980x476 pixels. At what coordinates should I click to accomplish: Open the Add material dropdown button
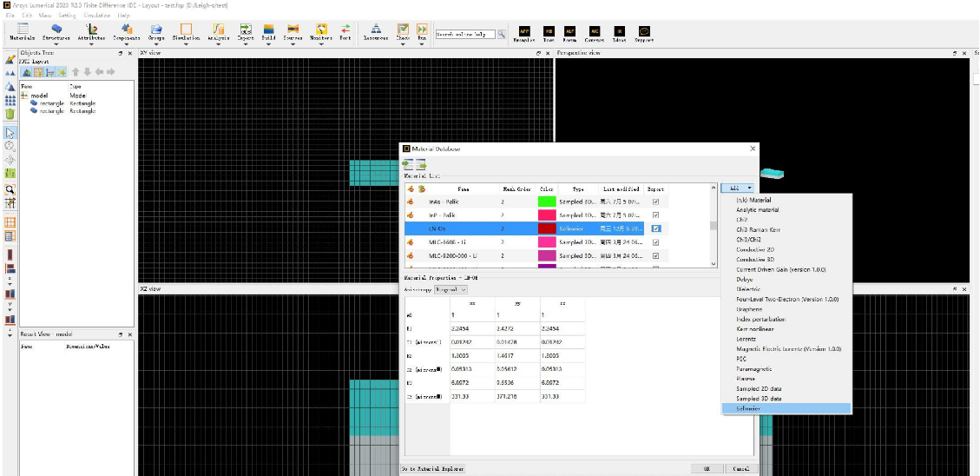(738, 188)
